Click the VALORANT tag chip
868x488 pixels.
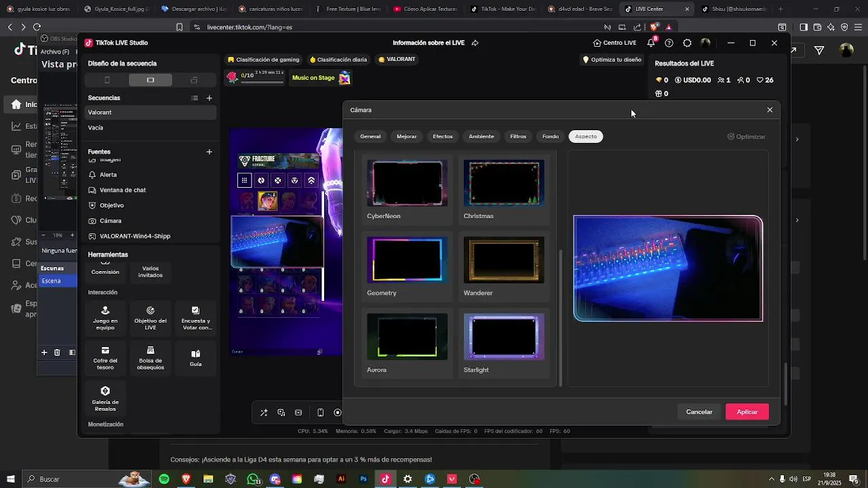click(x=397, y=60)
